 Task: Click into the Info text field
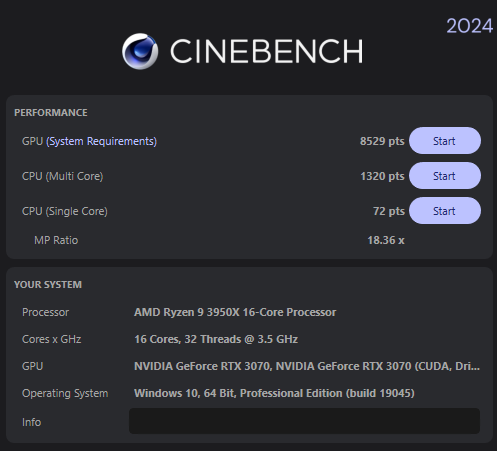[x=305, y=422]
